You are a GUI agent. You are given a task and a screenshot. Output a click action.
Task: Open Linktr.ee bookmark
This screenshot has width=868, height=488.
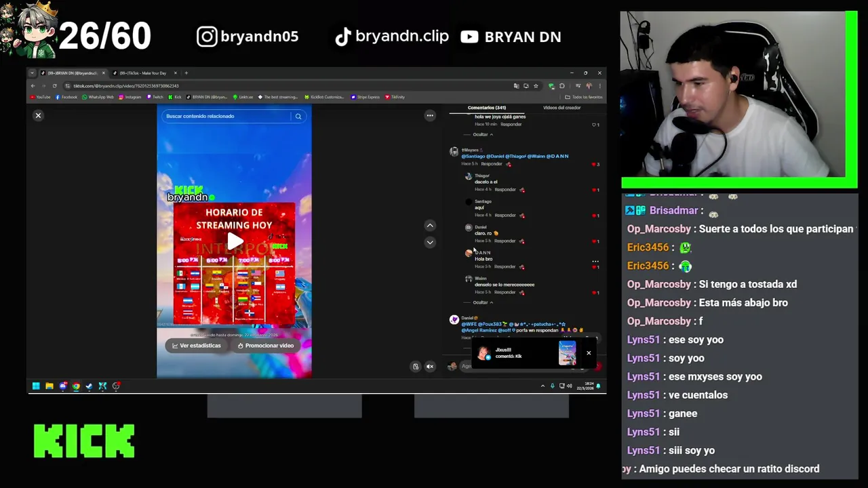(x=243, y=97)
